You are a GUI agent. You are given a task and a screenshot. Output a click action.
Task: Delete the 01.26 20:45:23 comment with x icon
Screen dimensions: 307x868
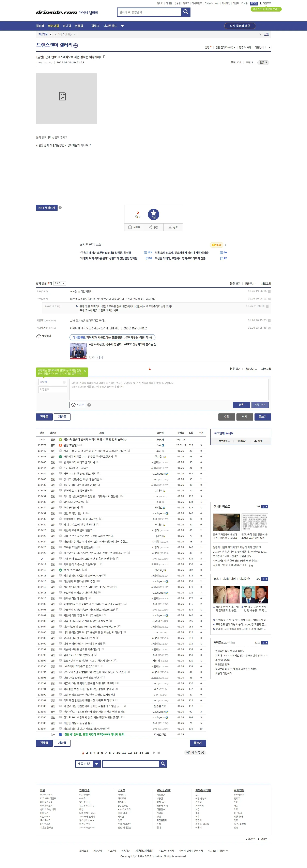(269, 321)
